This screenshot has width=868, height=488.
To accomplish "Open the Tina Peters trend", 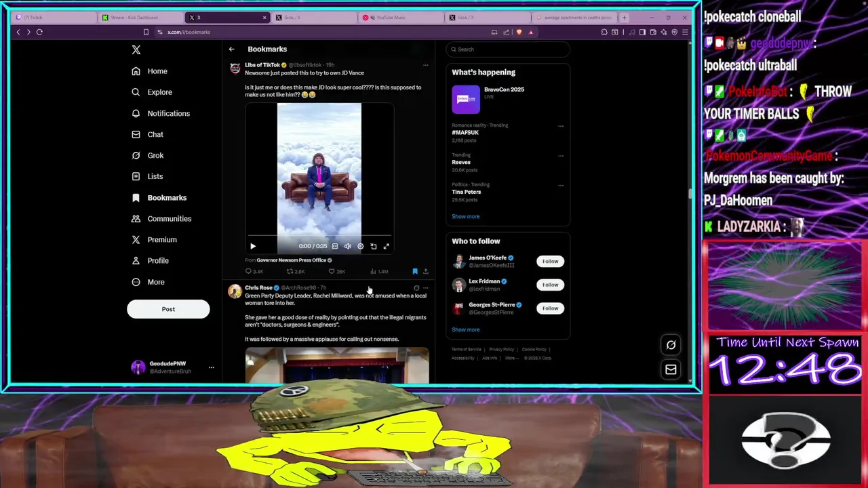I will pos(467,192).
